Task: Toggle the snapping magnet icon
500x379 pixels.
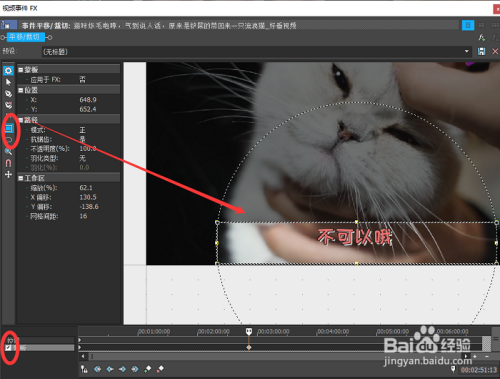Action: [8, 163]
